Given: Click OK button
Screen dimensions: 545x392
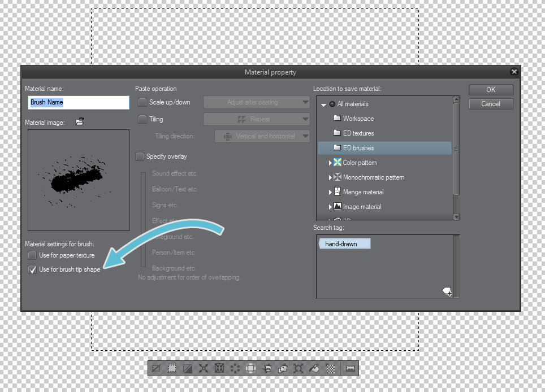Looking at the screenshot, I should [x=491, y=90].
